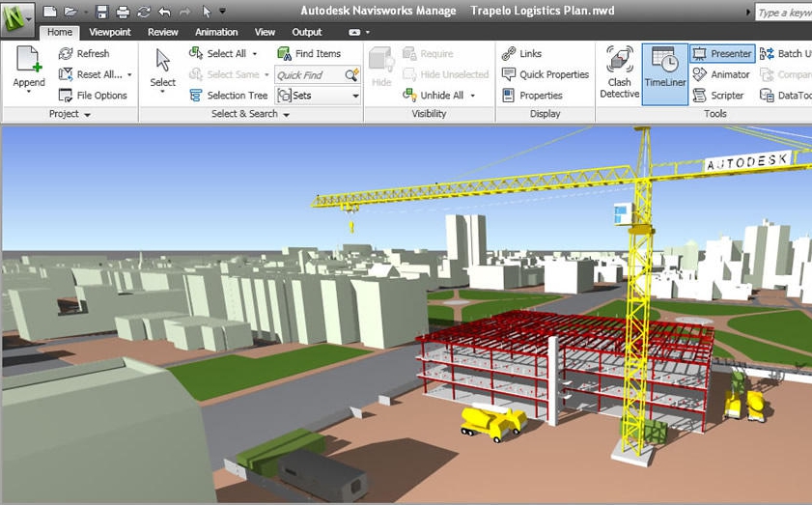Click the cursor Select icon in title bar
Screen dimensions: 812x505
point(207,12)
